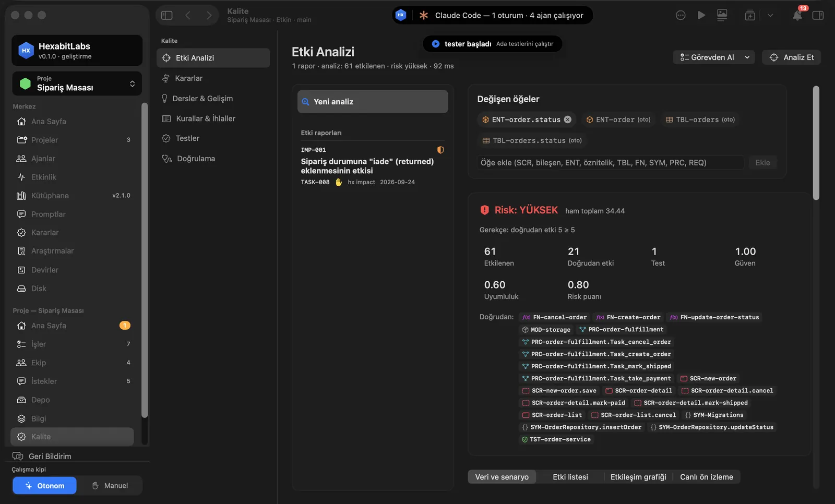
Task: Open Ajanlar in sidebar
Action: tap(73, 159)
